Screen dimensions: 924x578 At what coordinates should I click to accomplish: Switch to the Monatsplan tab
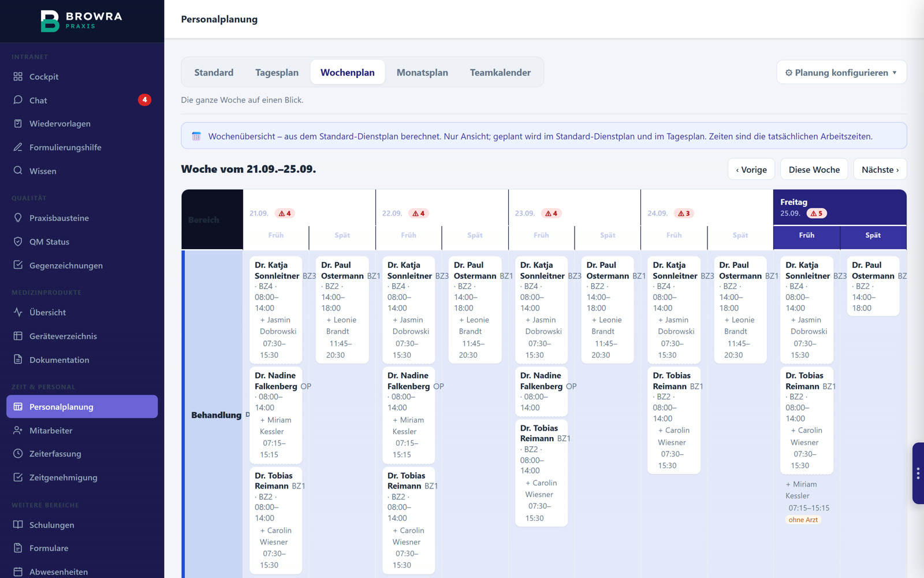[x=422, y=72]
